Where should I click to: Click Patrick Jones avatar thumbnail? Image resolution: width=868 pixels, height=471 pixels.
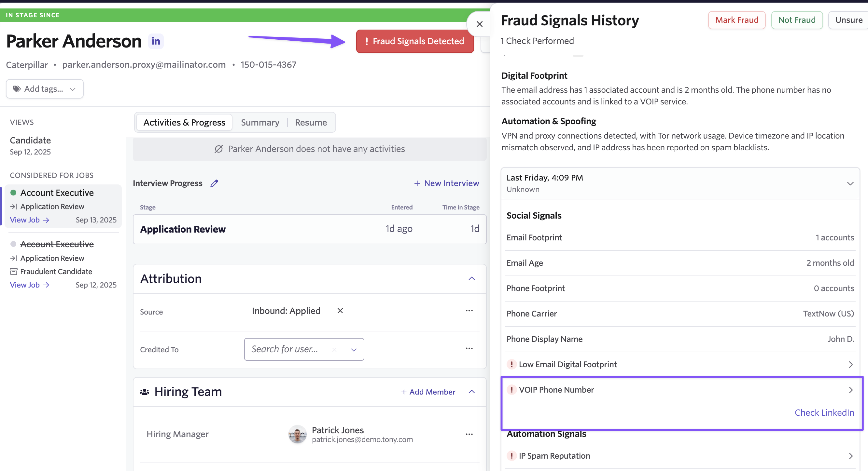(x=297, y=434)
